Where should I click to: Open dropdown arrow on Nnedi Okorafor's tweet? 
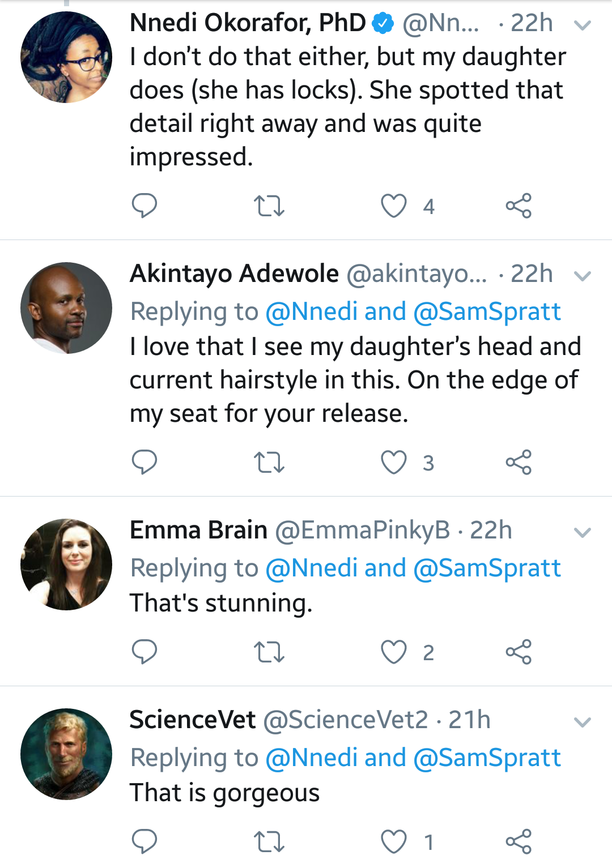pos(582,25)
